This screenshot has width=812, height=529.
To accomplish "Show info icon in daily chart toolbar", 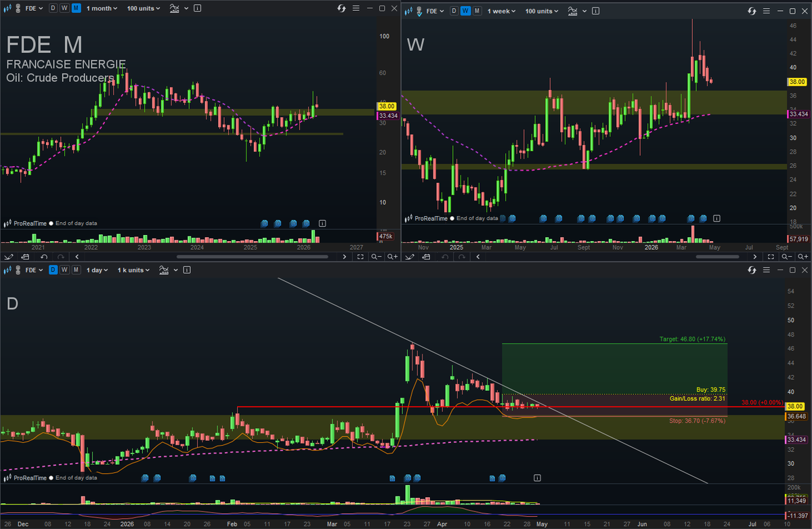I will click(x=187, y=270).
